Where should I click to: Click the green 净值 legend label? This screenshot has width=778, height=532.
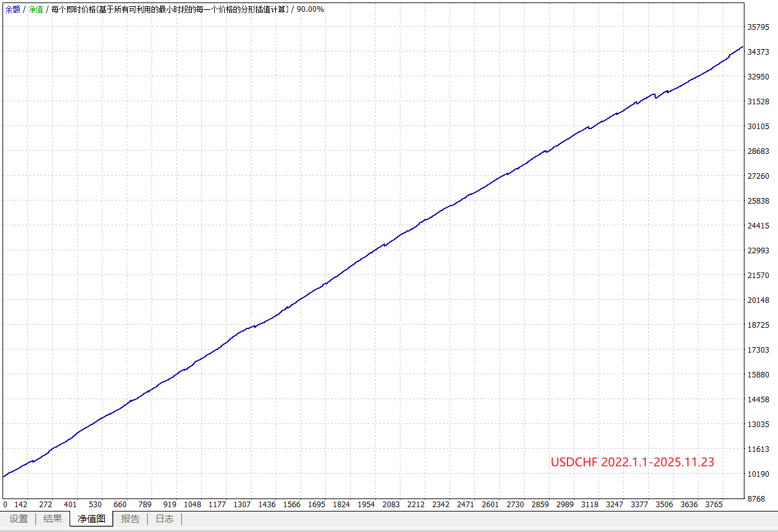point(36,9)
